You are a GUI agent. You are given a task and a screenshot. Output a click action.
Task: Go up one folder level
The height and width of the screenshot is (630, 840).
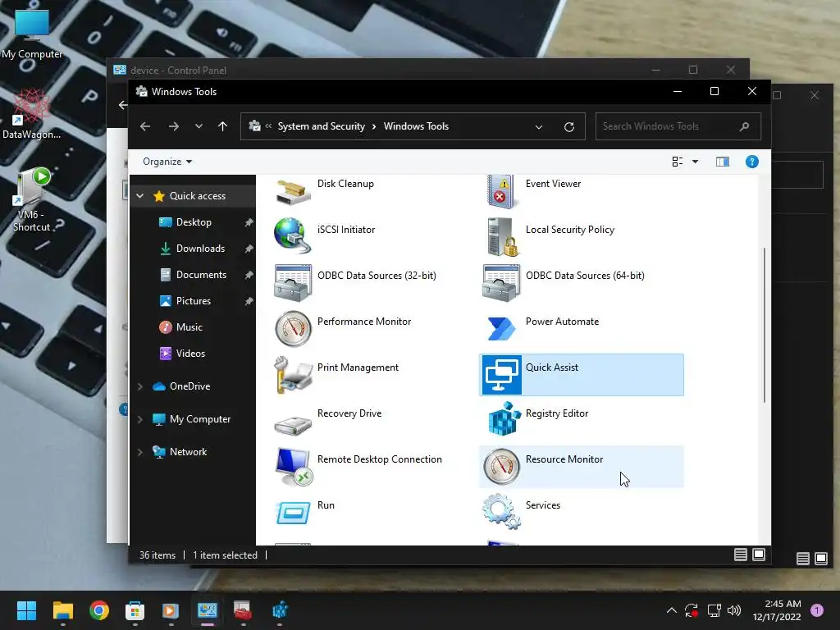[x=223, y=126]
